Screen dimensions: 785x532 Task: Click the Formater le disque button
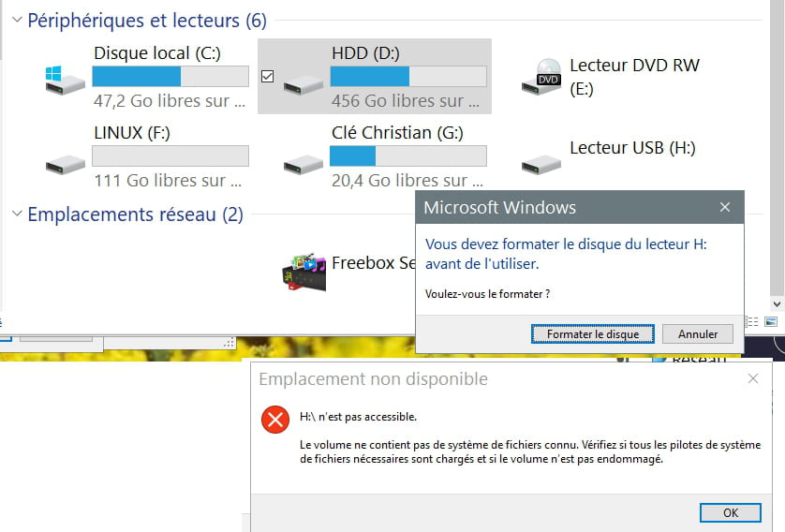tap(593, 333)
